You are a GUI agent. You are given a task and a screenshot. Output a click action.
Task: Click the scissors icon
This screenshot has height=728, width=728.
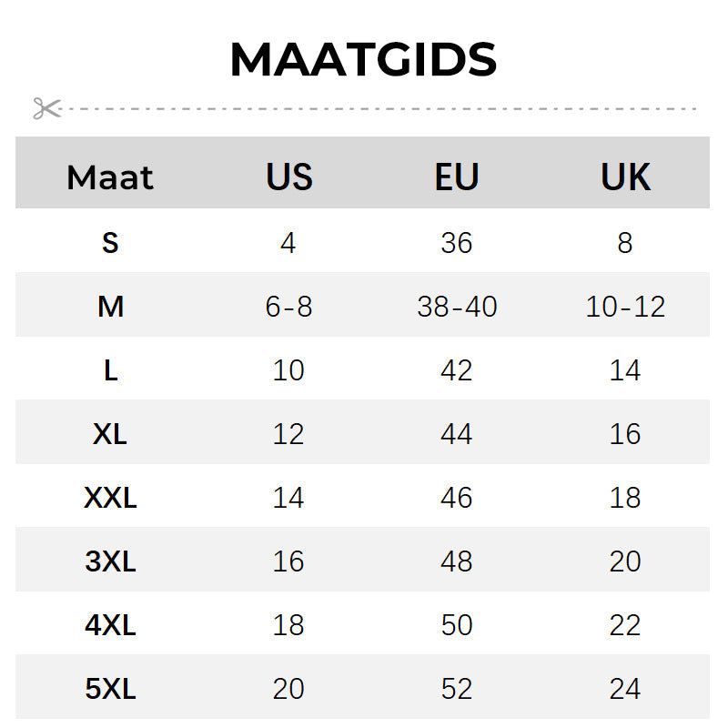47,108
